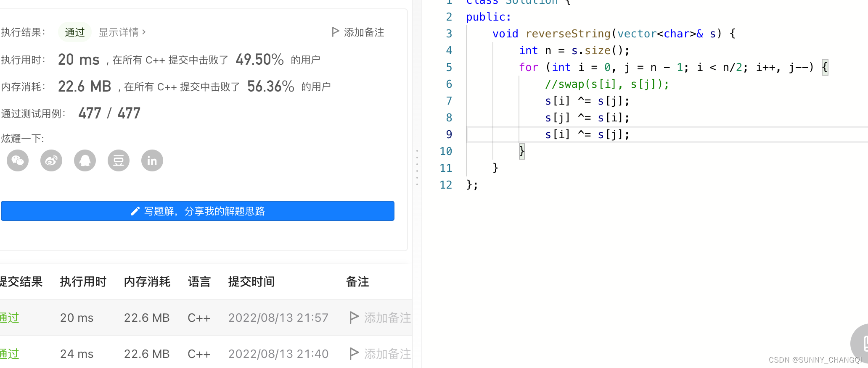This screenshot has height=368, width=868.
Task: Open the 通过 submission from 2022/08/13 21:40
Action: 10,354
